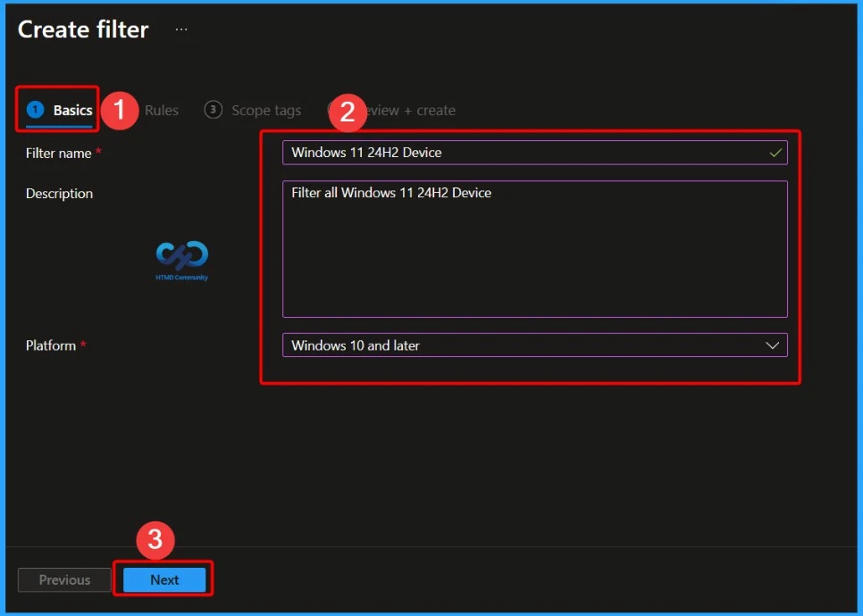Image resolution: width=863 pixels, height=616 pixels.
Task: Click the Platform dropdown chevron
Action: 772,345
